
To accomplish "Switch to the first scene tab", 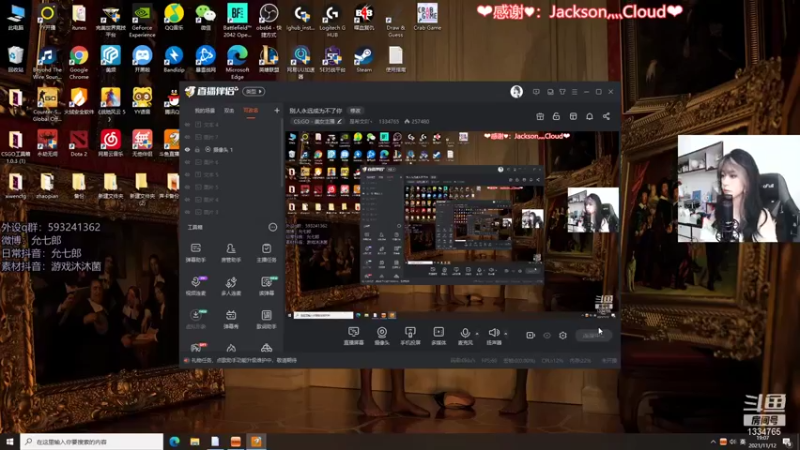I will tap(205, 111).
